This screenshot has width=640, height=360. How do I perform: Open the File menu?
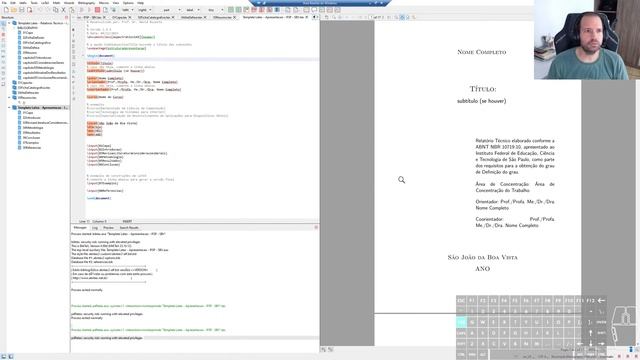pos(4,3)
